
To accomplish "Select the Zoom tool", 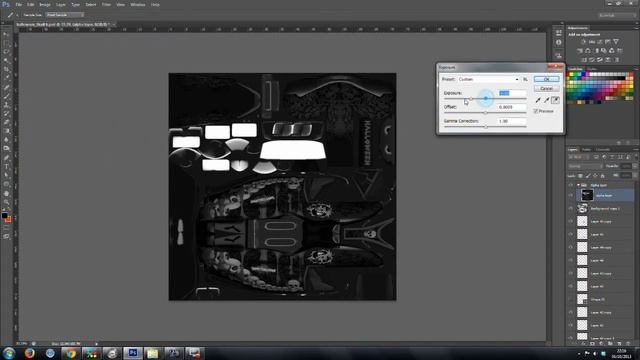I will tap(6, 202).
